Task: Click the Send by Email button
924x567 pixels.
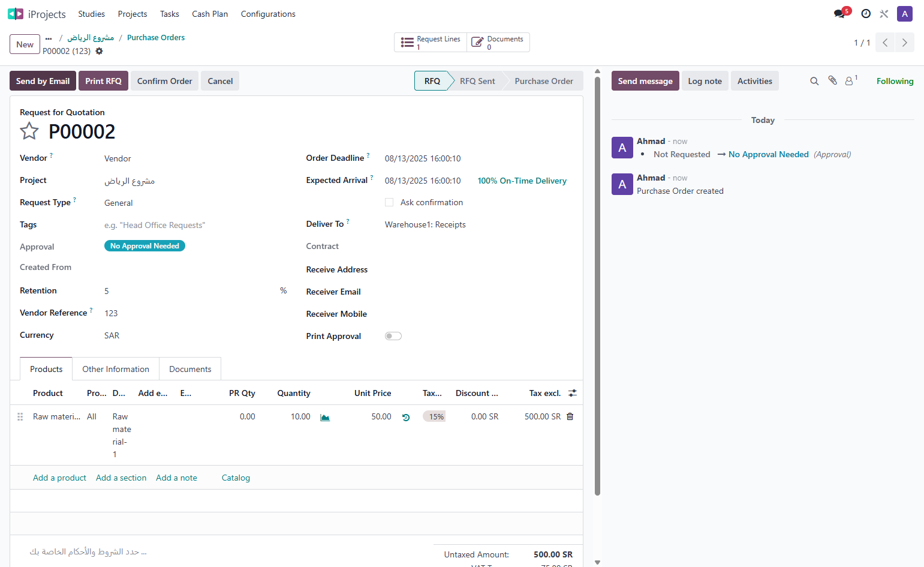Action: point(43,81)
